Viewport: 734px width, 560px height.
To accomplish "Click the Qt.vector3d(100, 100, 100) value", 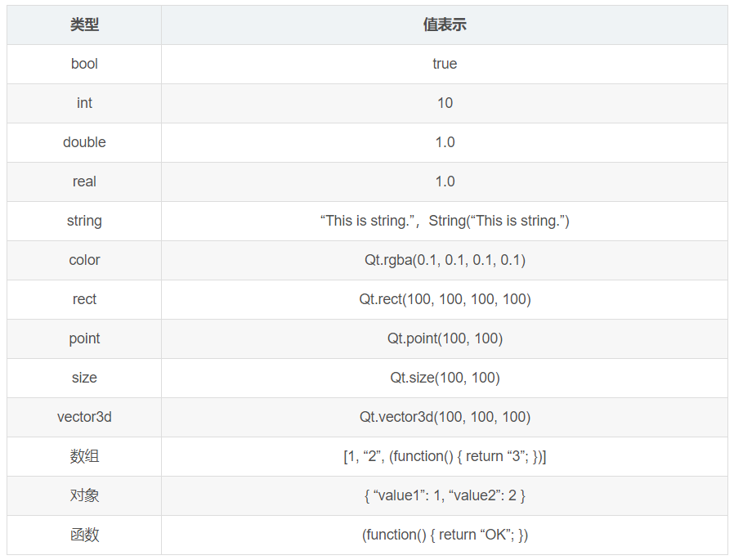I will tap(445, 417).
